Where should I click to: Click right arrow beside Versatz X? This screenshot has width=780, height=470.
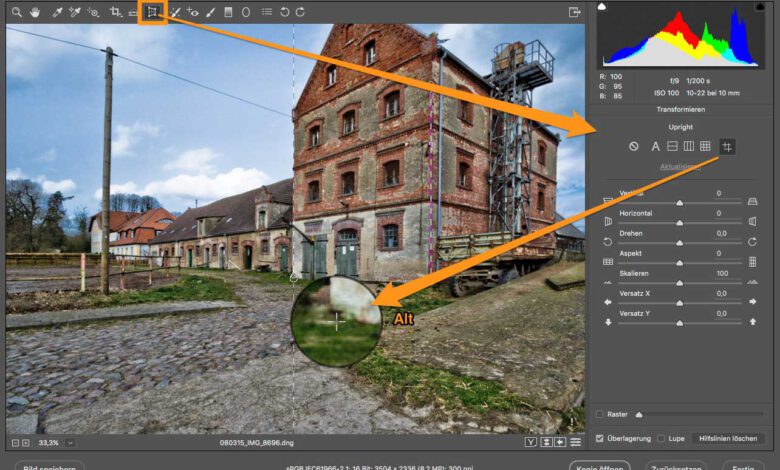[x=753, y=301]
